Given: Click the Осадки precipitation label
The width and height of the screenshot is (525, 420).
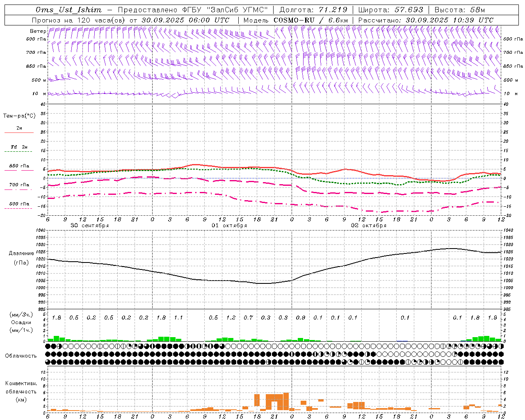Looking at the screenshot, I should coord(21,322).
